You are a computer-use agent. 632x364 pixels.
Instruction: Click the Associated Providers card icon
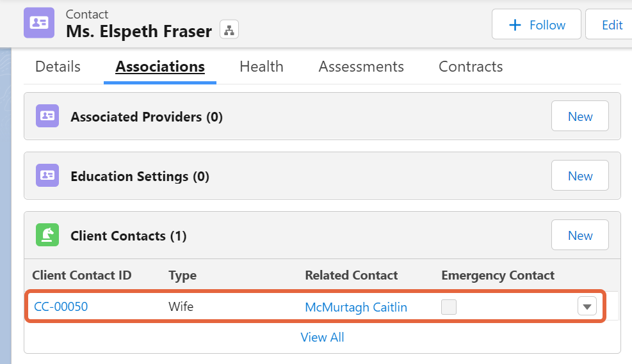click(47, 116)
